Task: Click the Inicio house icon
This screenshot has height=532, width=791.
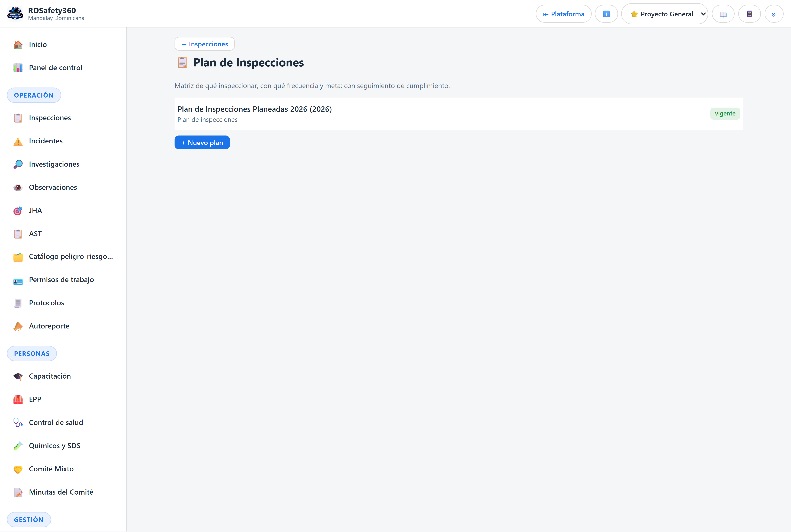Action: coord(18,44)
